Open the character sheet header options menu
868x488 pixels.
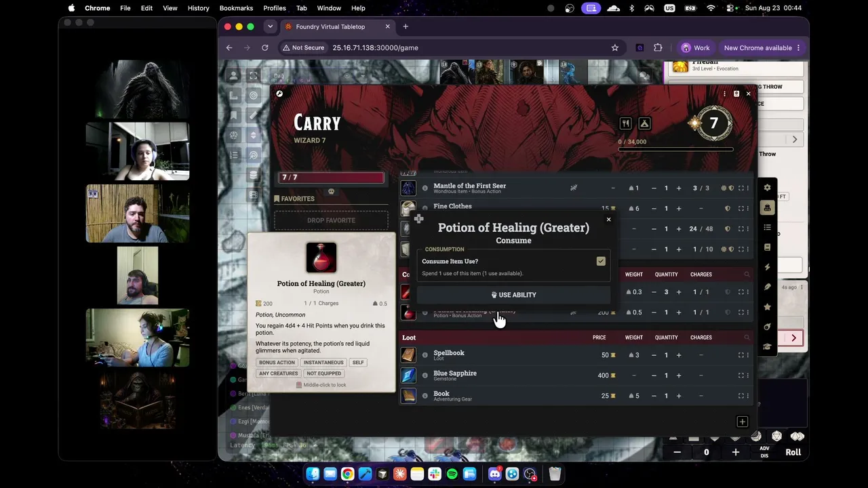pyautogui.click(x=724, y=94)
